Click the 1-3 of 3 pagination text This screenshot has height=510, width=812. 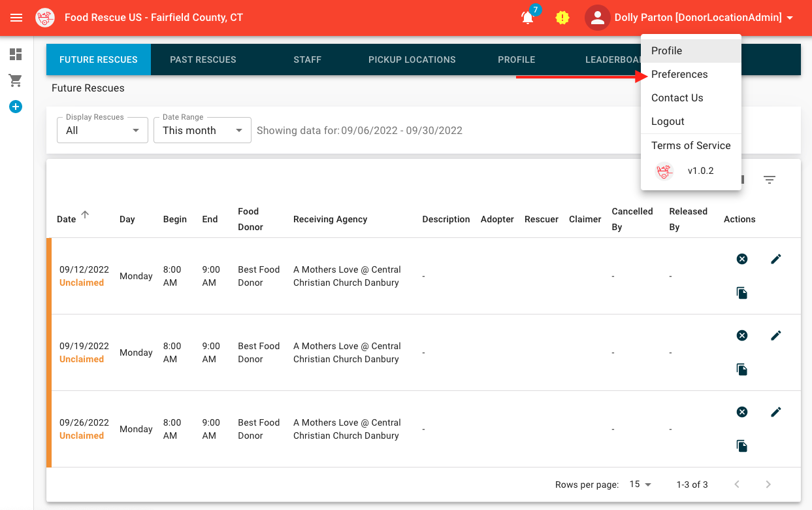(692, 484)
